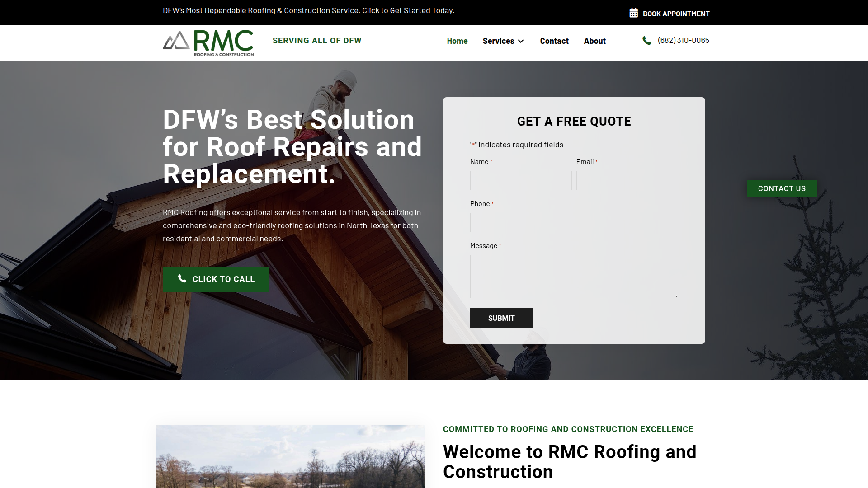Viewport: 868px width, 488px height.
Task: Click the landscape photo below the hero
Action: click(x=290, y=456)
